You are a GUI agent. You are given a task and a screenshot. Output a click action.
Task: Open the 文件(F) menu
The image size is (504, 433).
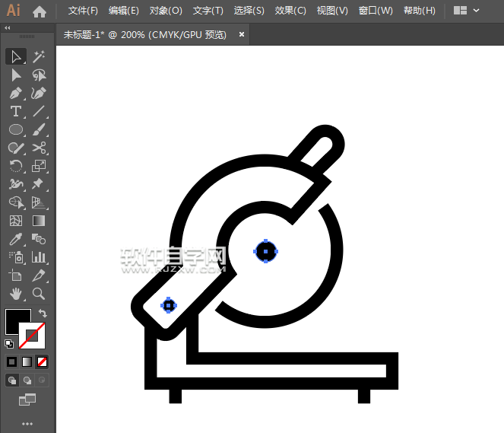point(83,11)
